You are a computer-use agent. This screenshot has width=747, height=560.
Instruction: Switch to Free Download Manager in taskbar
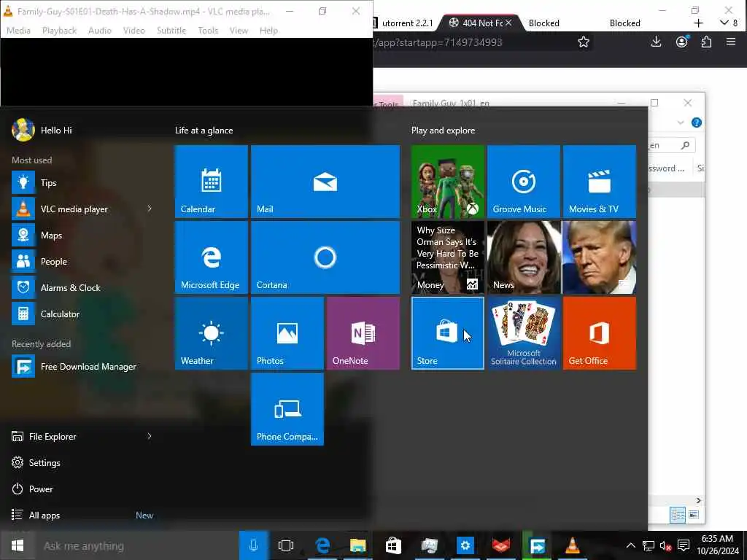[537, 545]
